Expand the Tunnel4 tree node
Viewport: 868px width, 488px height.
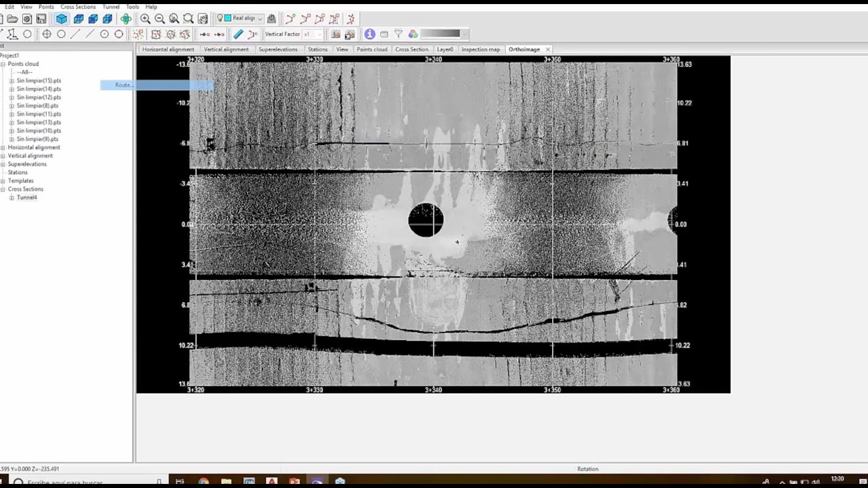[x=12, y=198]
